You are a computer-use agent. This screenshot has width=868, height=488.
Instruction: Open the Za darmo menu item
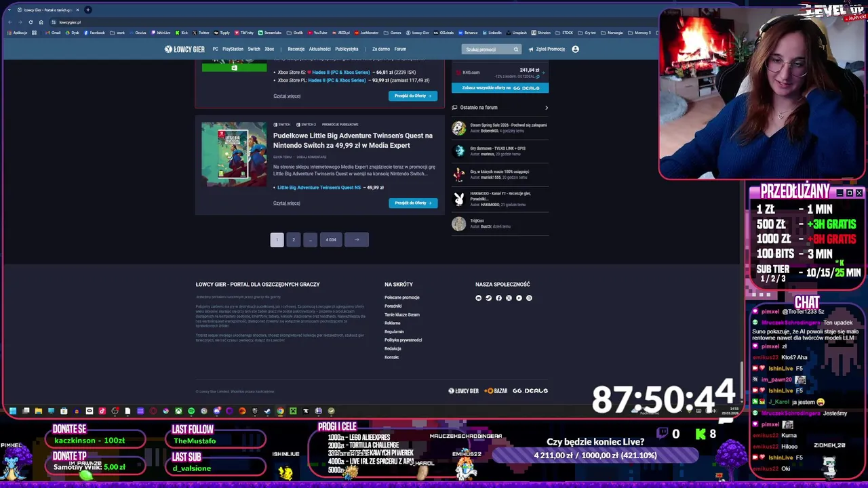pyautogui.click(x=381, y=49)
